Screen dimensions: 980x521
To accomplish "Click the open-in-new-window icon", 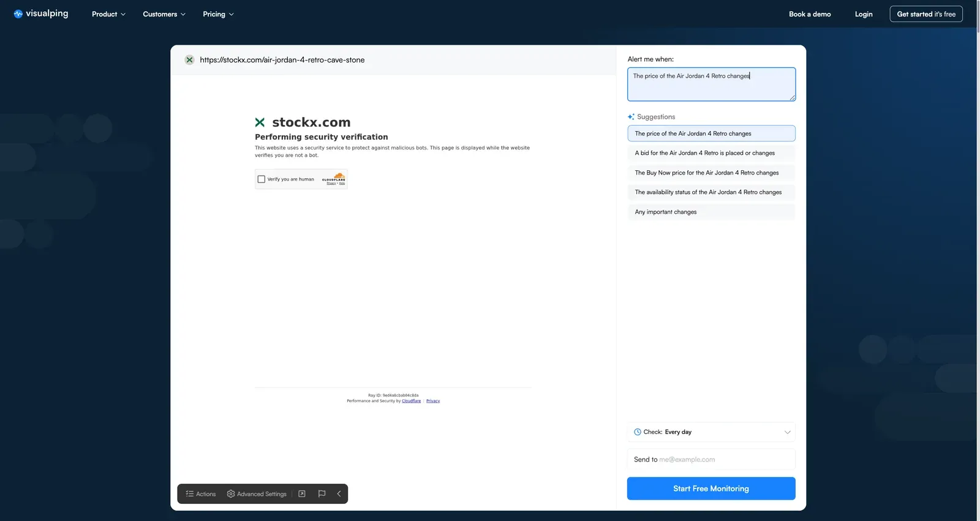I will pos(302,494).
